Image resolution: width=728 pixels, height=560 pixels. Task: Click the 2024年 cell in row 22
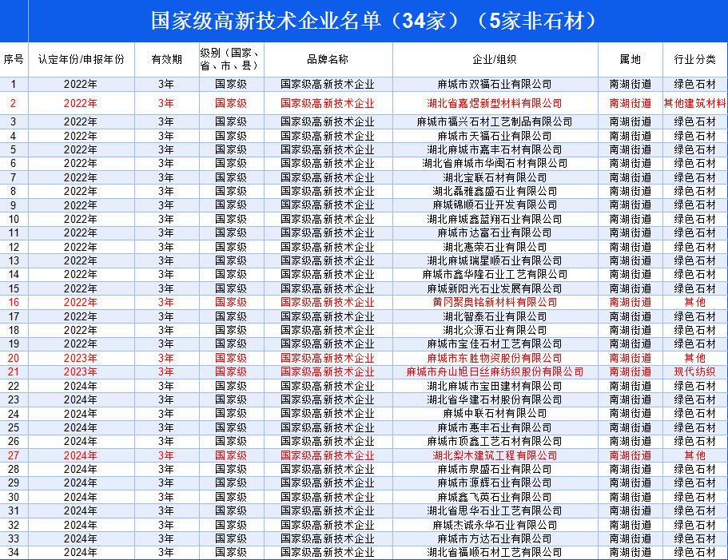point(82,386)
